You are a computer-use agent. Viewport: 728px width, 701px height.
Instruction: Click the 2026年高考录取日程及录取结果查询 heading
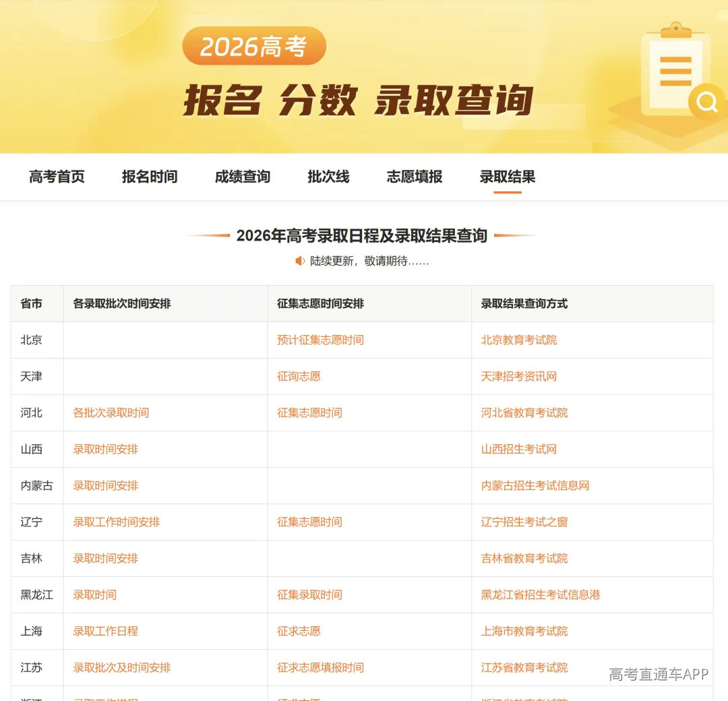tap(362, 236)
